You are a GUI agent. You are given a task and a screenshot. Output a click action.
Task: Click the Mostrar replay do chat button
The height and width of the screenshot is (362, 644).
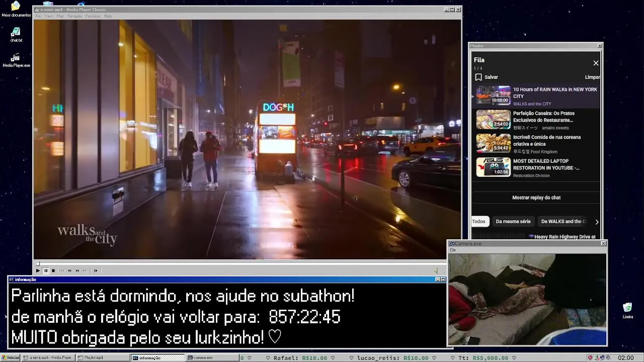[536, 198]
